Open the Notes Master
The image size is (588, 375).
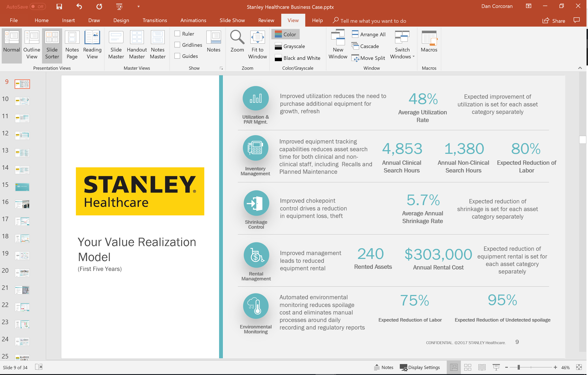(158, 45)
